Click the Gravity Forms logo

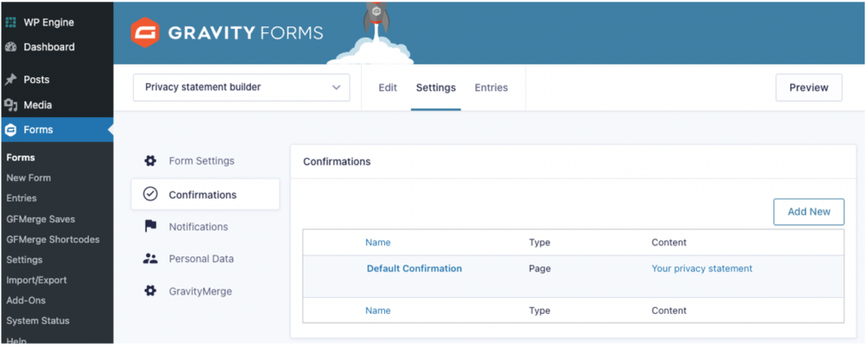pos(226,33)
